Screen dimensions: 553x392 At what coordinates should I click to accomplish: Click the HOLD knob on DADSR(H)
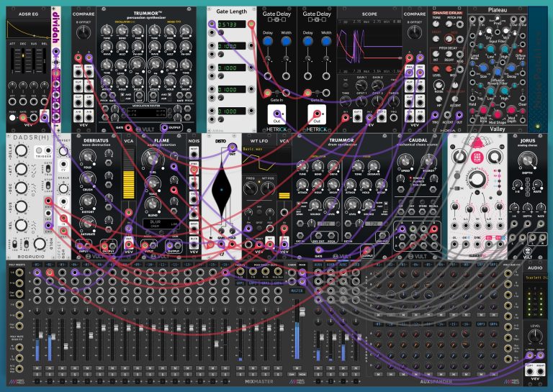click(40, 243)
